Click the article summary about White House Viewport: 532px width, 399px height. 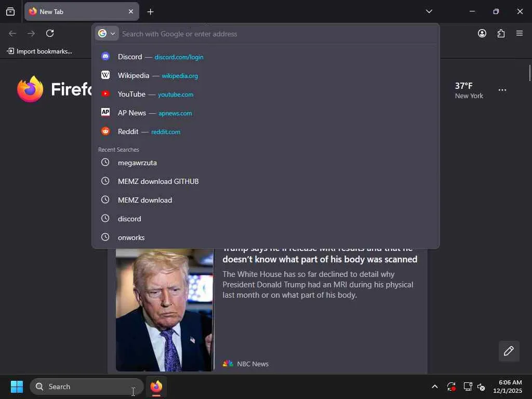point(318,284)
